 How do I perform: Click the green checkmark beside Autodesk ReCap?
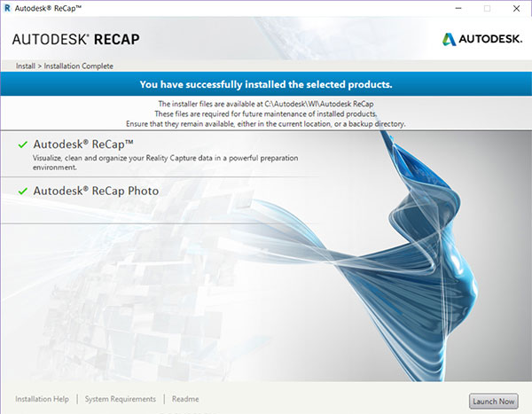(23, 145)
